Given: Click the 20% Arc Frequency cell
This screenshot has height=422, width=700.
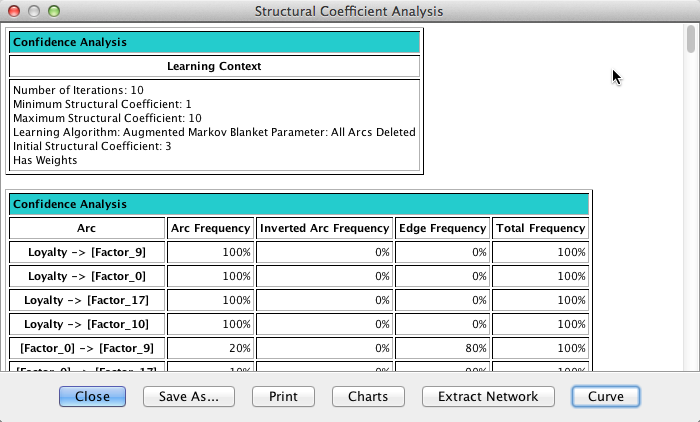Looking at the screenshot, I should pyautogui.click(x=211, y=348).
